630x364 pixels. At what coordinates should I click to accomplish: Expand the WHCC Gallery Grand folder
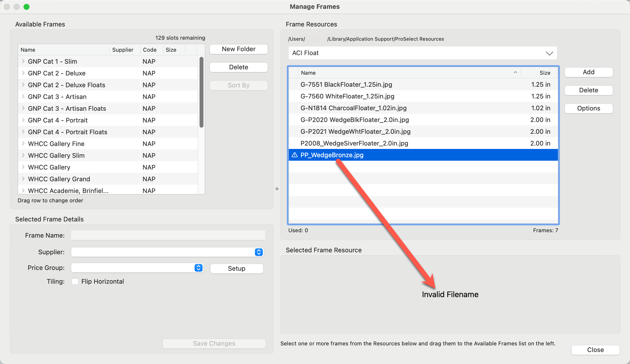pos(23,179)
